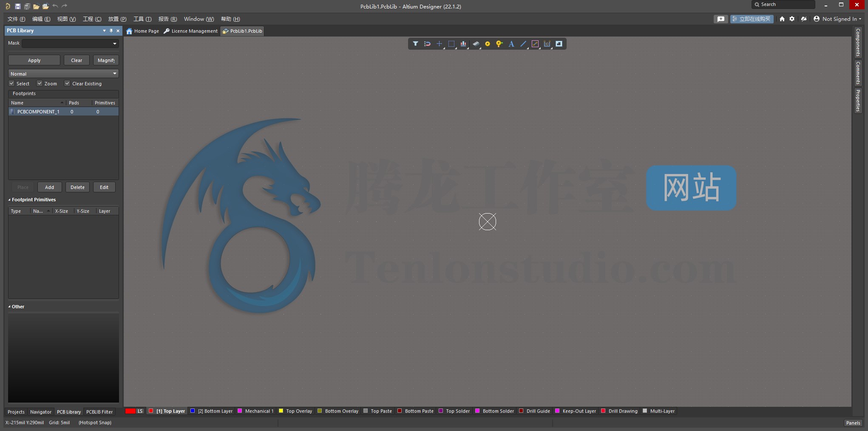Toggle the Clear Existing checkbox
The height and width of the screenshot is (431, 868).
[67, 83]
